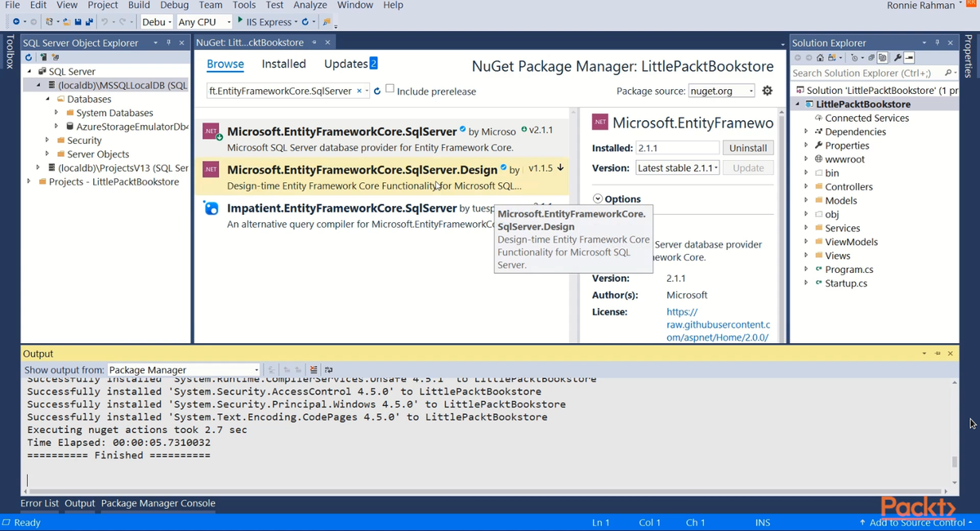
Task: Toggle Word Wrap in Output toolbar
Action: click(328, 369)
